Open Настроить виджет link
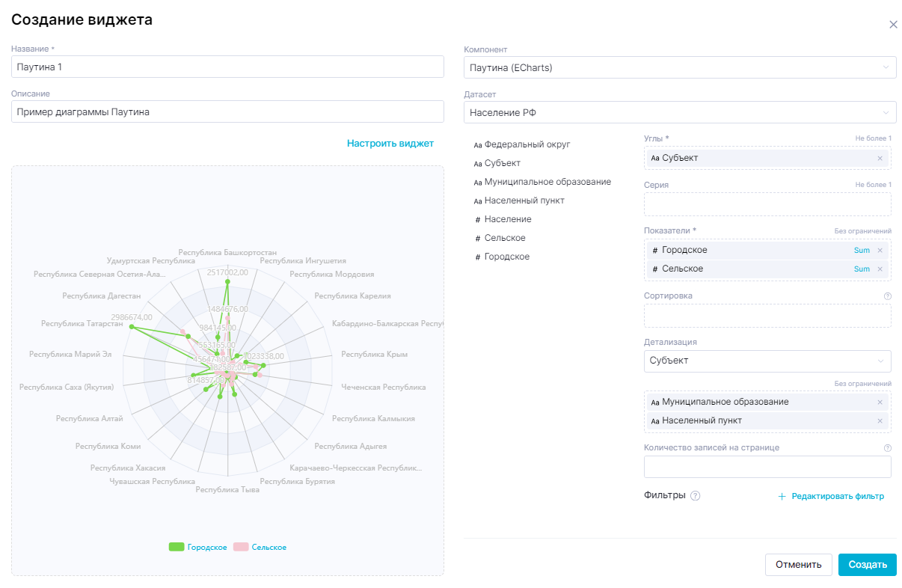 tap(390, 143)
